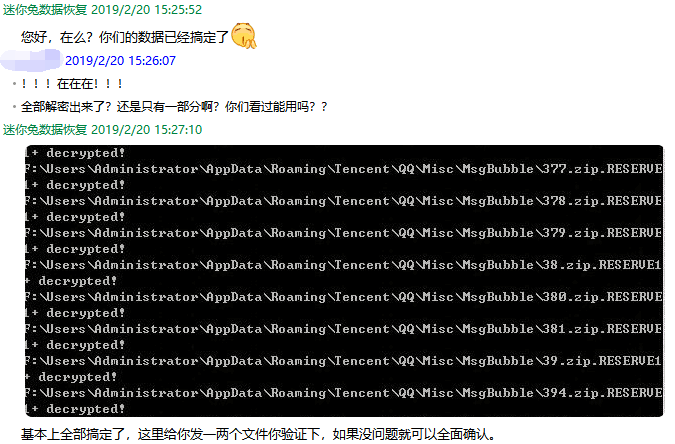Click the first "decrypted!" line in console
The width and height of the screenshot is (675, 444).
pyautogui.click(x=75, y=153)
